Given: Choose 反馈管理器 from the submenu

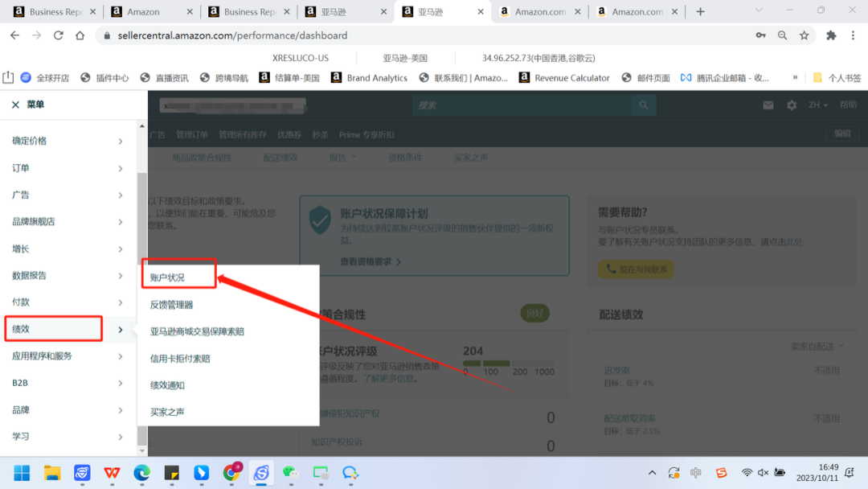Looking at the screenshot, I should tap(172, 305).
